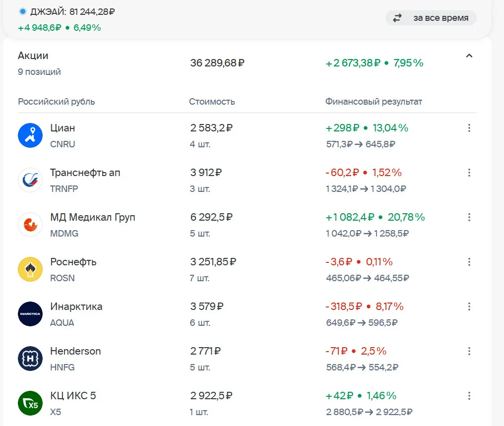Open the three-dot menu for Henderson
The width and height of the screenshot is (504, 426).
[x=469, y=351]
